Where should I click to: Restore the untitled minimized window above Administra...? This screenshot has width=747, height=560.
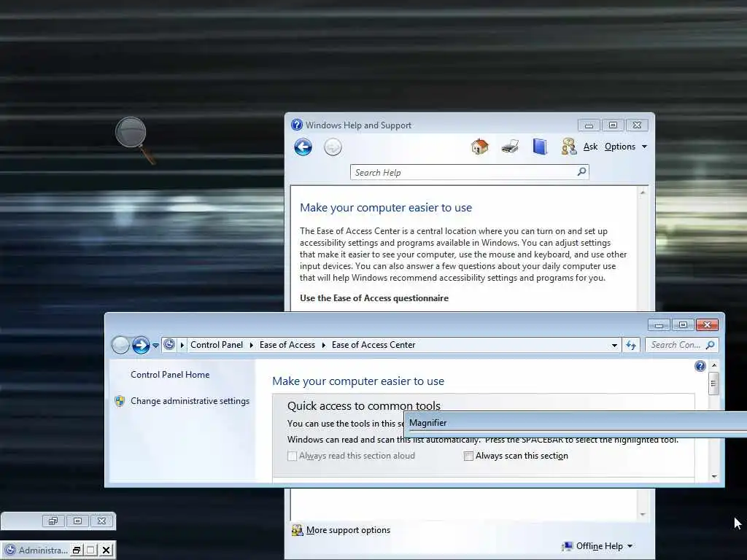pos(53,521)
